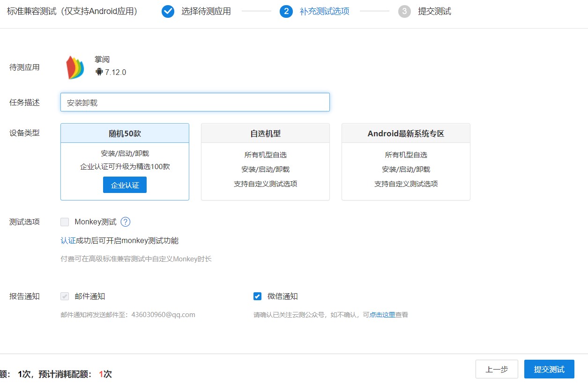Click the 企业认证可升级为精选100款 text
Screen dimensions: 588x385
(125, 166)
